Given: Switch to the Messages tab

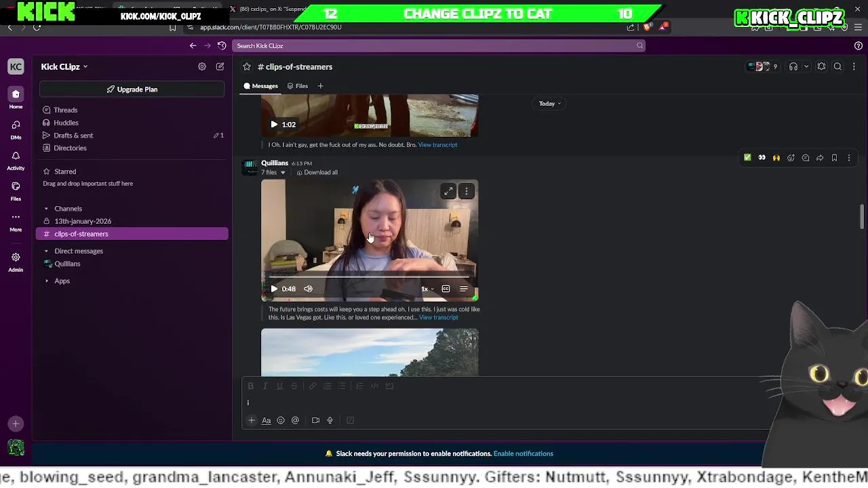Looking at the screenshot, I should point(261,86).
